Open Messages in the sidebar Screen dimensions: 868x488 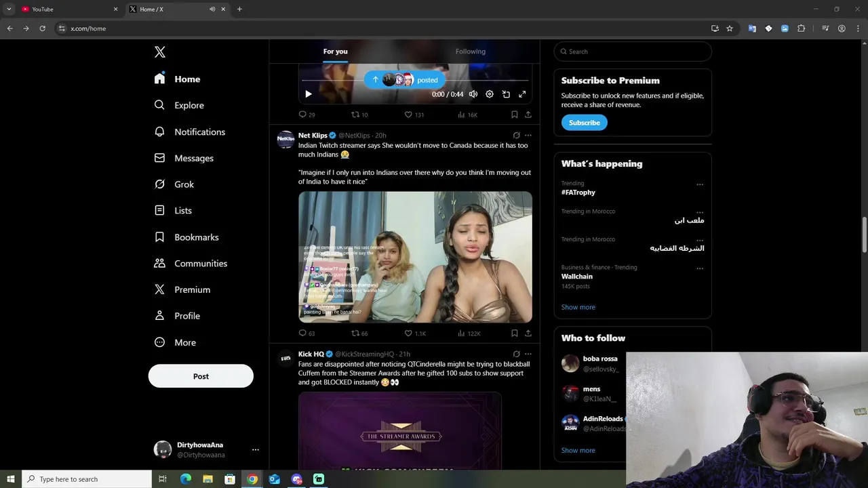click(x=184, y=158)
